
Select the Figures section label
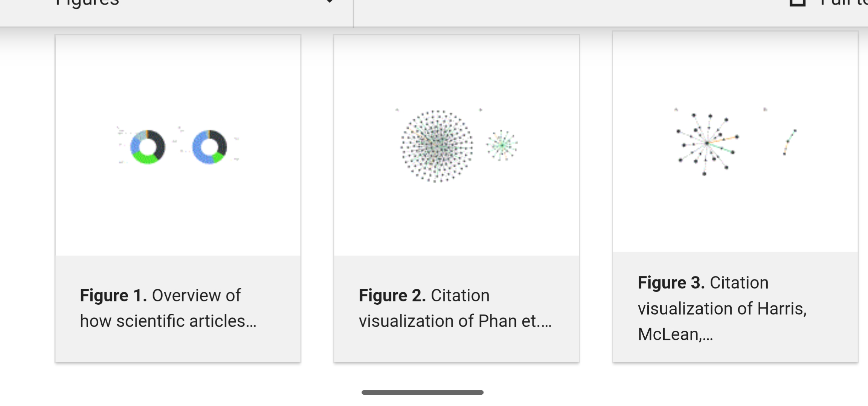pyautogui.click(x=87, y=3)
